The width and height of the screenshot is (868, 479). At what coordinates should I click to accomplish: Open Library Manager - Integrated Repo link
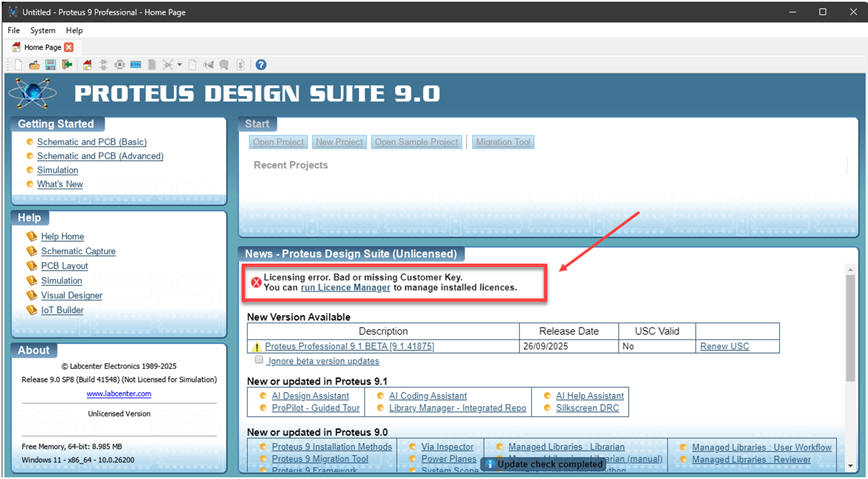click(x=457, y=408)
